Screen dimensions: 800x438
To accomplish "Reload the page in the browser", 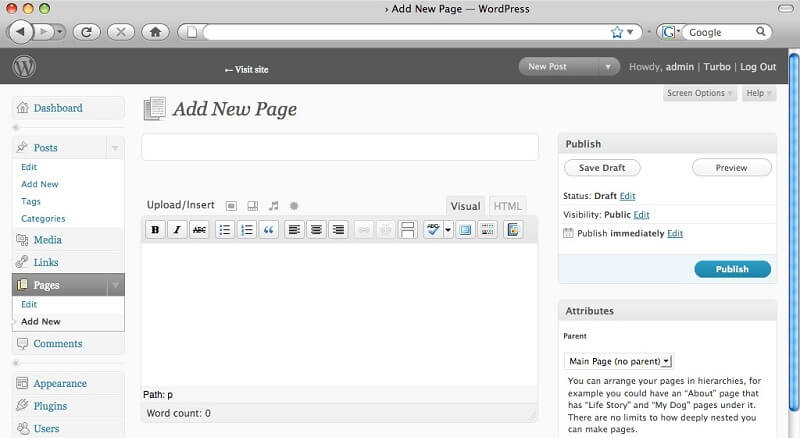I will pos(87,32).
